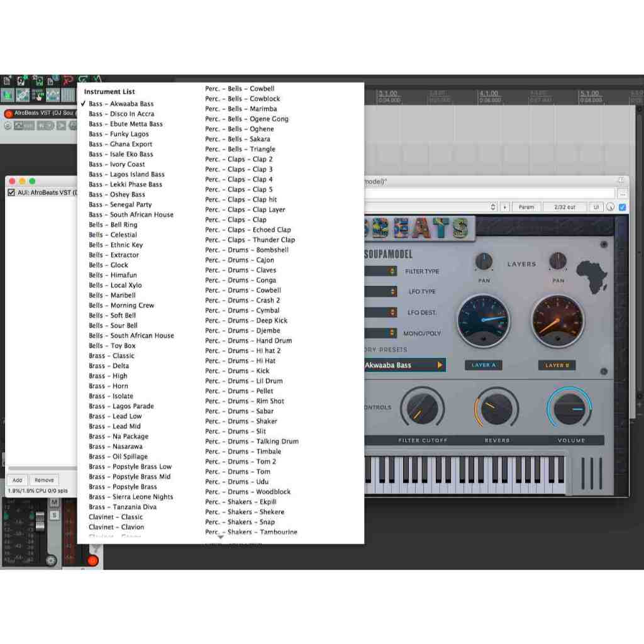Click the ellipsis button beside the preset field
Image resolution: width=644 pixels, height=644 pixels.
[623, 194]
